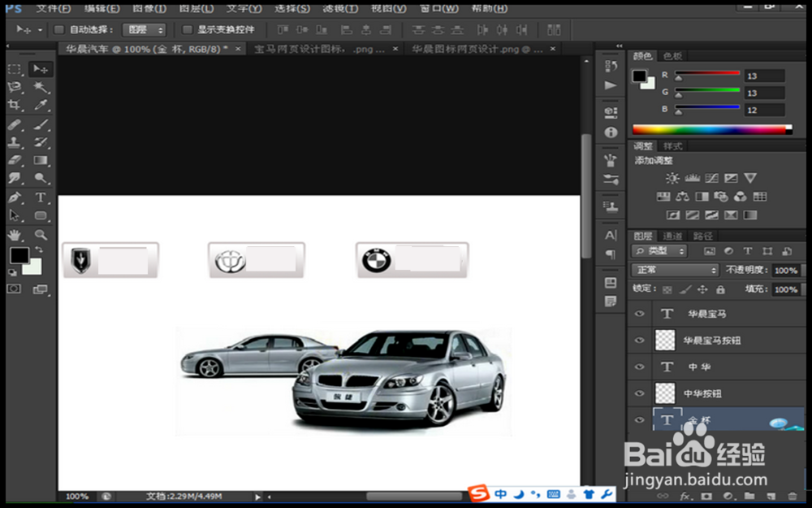812x508 pixels.
Task: Click the foreground color in Color panel
Action: coord(639,76)
